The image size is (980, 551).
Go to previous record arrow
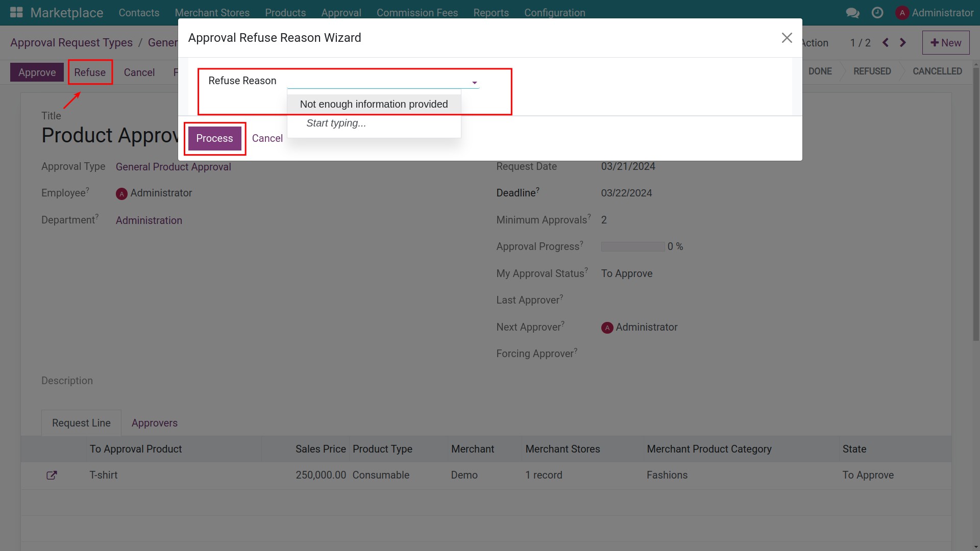coord(886,43)
